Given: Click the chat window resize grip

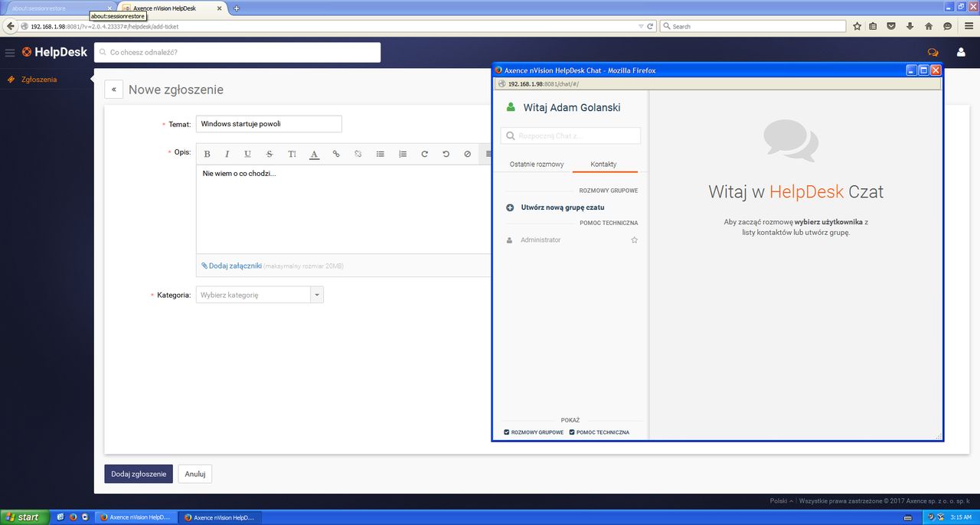Looking at the screenshot, I should pos(938,436).
